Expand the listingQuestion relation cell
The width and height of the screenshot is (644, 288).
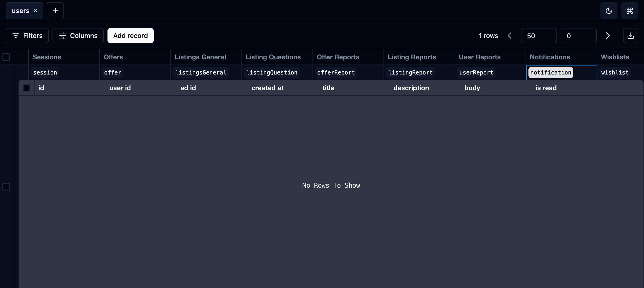272,73
